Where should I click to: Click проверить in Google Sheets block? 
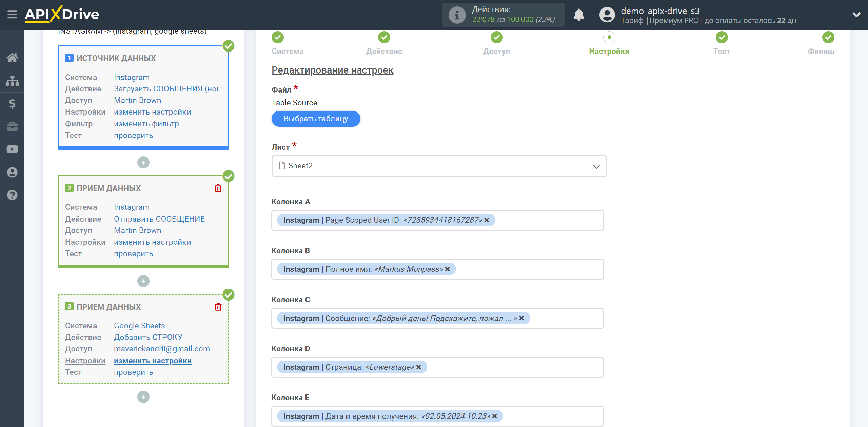133,372
